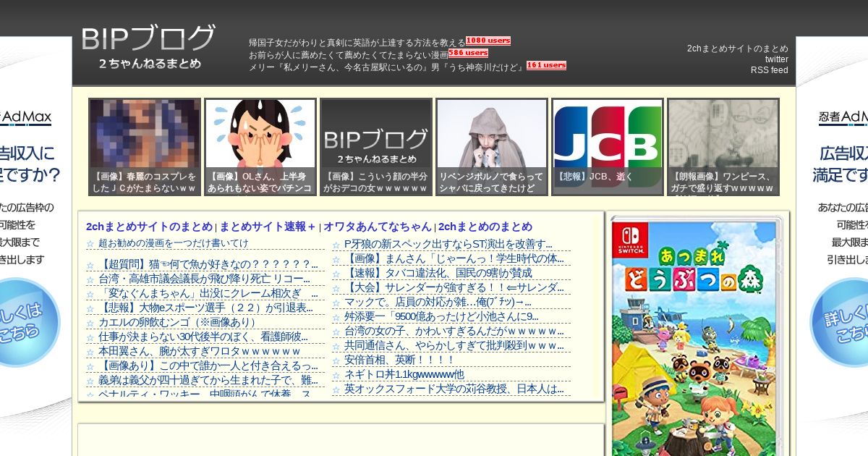This screenshot has width=868, height=456.
Task: Open カエルの卵飲むンゴ headline
Action: [179, 322]
